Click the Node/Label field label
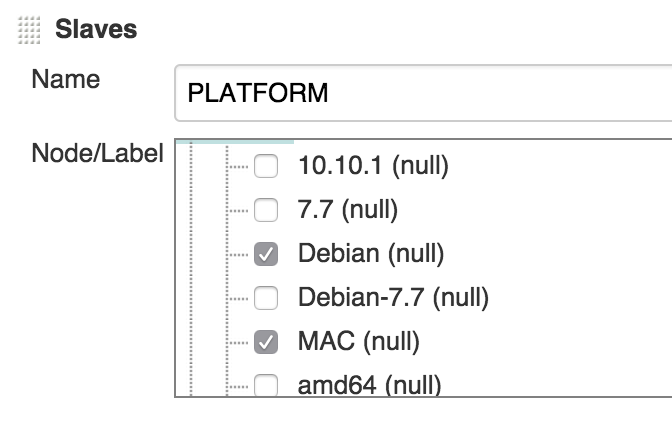Viewport: 672px width, 426px height. (x=97, y=154)
